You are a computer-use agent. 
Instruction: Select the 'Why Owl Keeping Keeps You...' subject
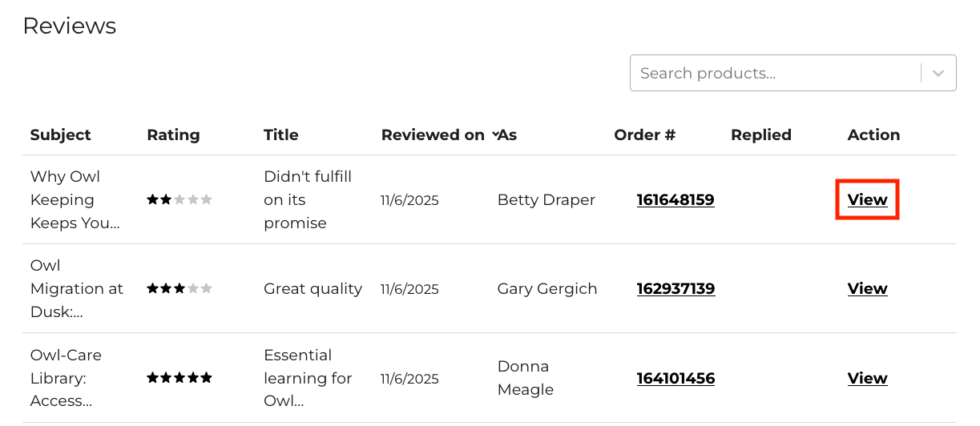tap(75, 199)
